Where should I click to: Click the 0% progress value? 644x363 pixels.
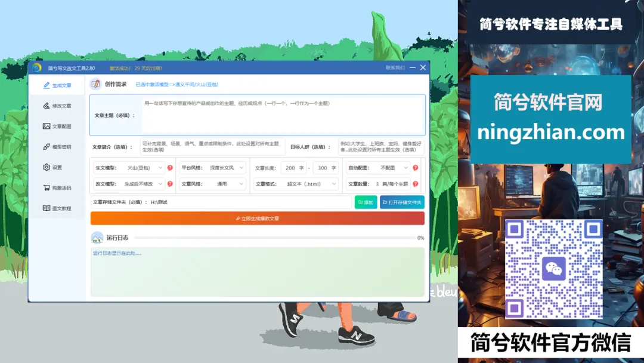[x=420, y=238]
